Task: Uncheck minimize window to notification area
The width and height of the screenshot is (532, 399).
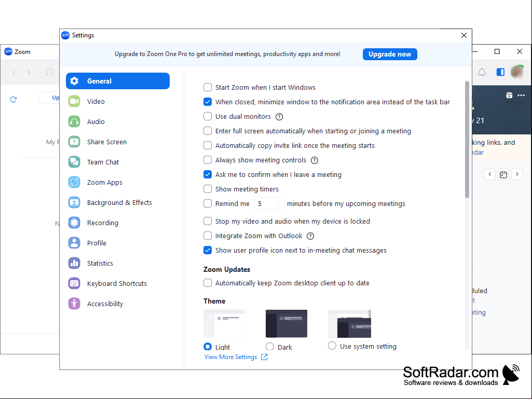Action: click(208, 102)
